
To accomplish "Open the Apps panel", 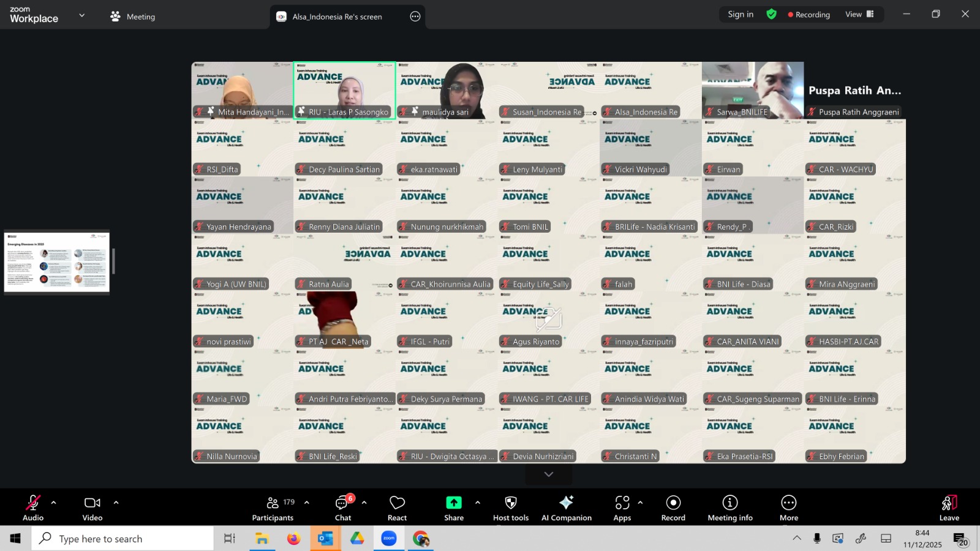I will (622, 508).
